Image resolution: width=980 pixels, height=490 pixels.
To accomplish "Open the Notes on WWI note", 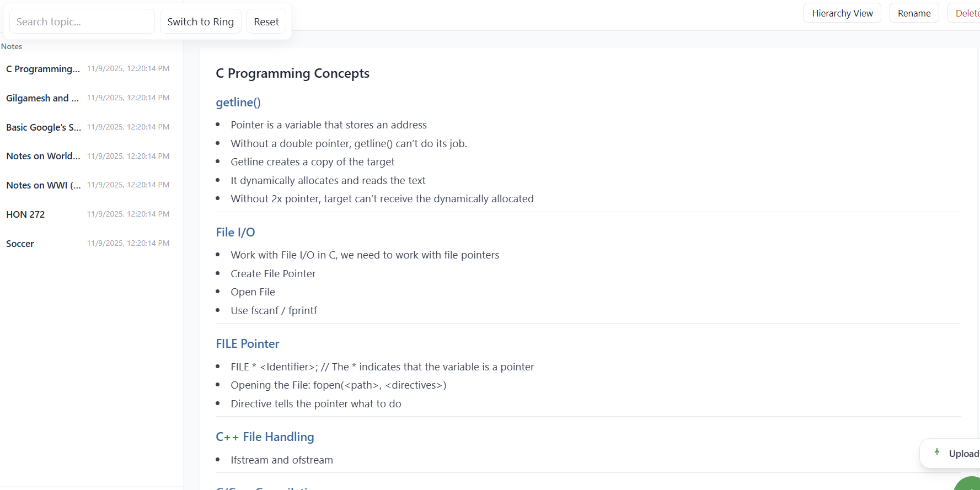I will (44, 185).
